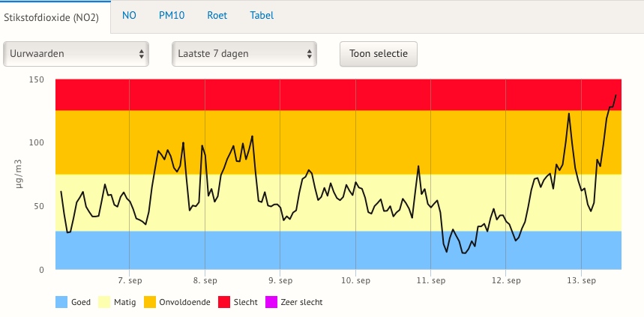Click the Onvoldoende legend label
Image resolution: width=644 pixels, height=317 pixels.
(x=185, y=302)
